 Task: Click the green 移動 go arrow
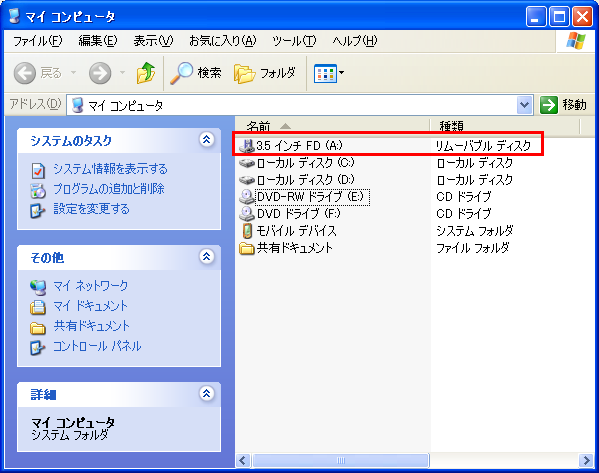pyautogui.click(x=549, y=105)
